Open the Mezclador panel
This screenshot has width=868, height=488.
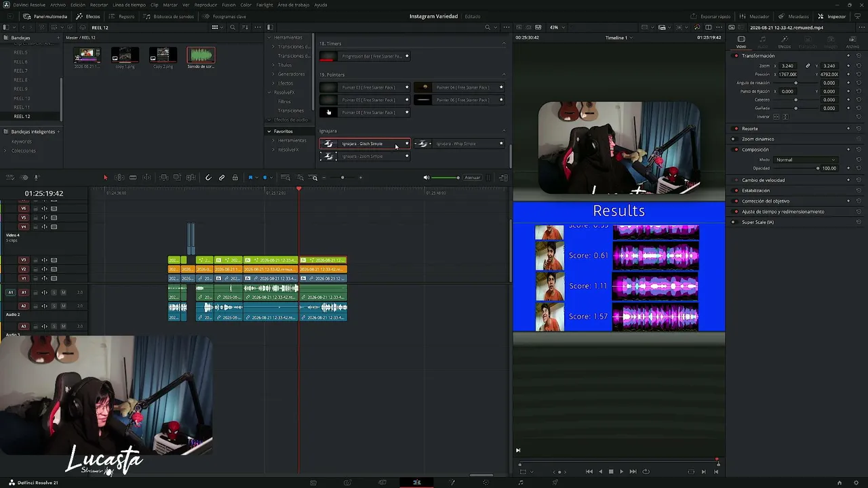754,16
